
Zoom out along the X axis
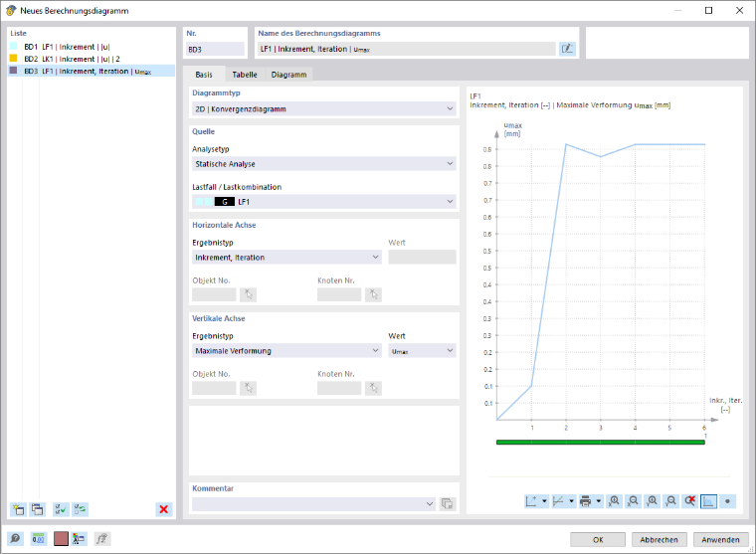tap(633, 501)
